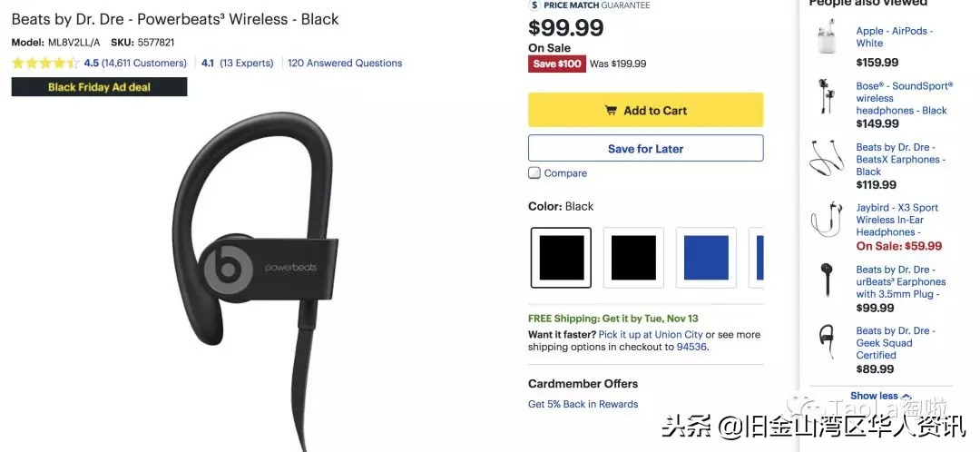Open 14,611 Customers reviews link
This screenshot has width=980, height=452.
(x=144, y=64)
